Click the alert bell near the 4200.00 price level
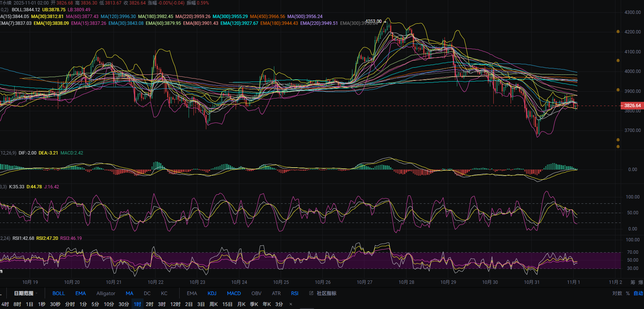Image resolution: width=644 pixels, height=309 pixels. point(618,32)
